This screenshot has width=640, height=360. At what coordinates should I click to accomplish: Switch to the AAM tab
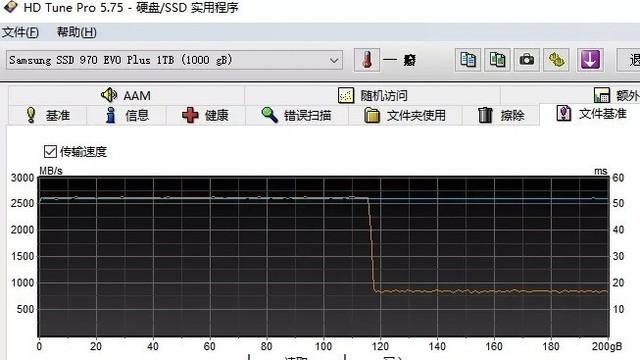tap(127, 96)
